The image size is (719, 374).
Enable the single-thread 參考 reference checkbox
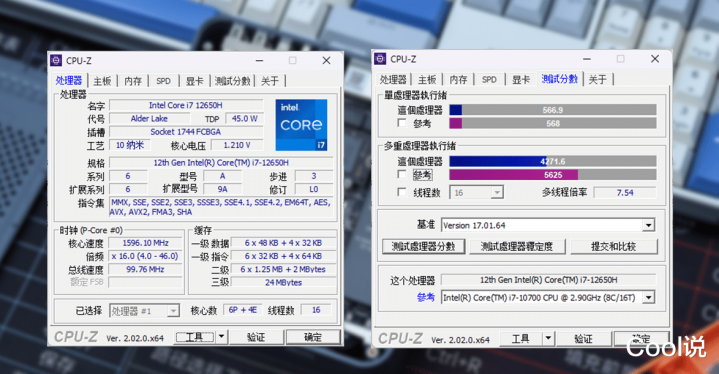[x=402, y=123]
